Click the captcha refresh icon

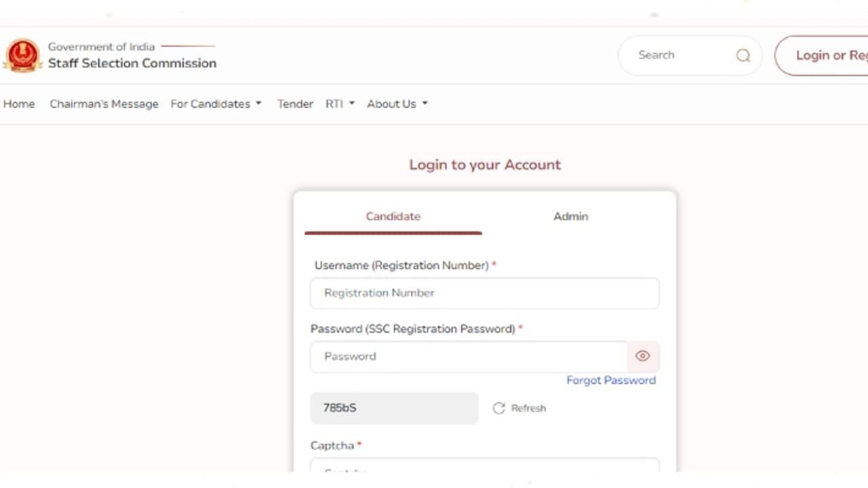pos(498,408)
